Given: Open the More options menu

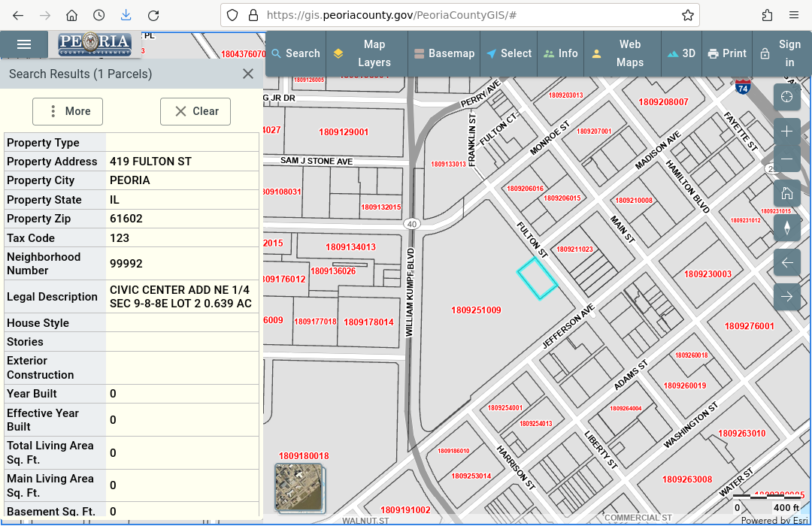Looking at the screenshot, I should 68,111.
